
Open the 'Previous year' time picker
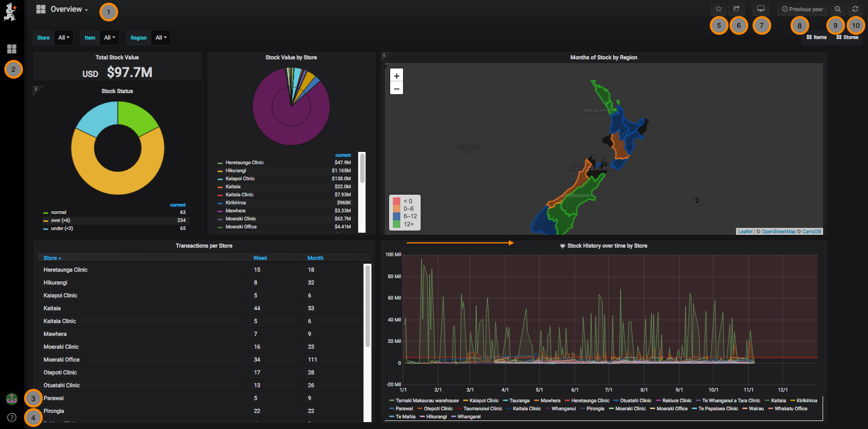pyautogui.click(x=802, y=9)
